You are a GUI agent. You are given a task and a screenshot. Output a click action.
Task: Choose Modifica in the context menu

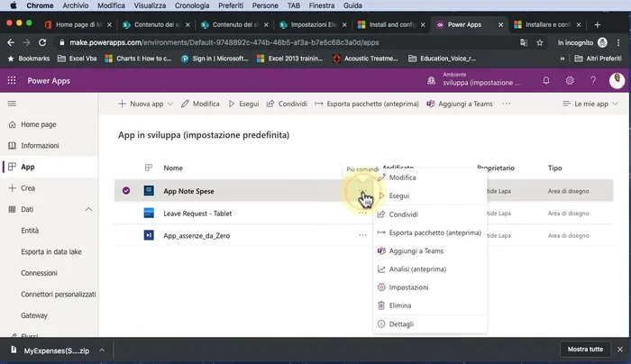430,177
